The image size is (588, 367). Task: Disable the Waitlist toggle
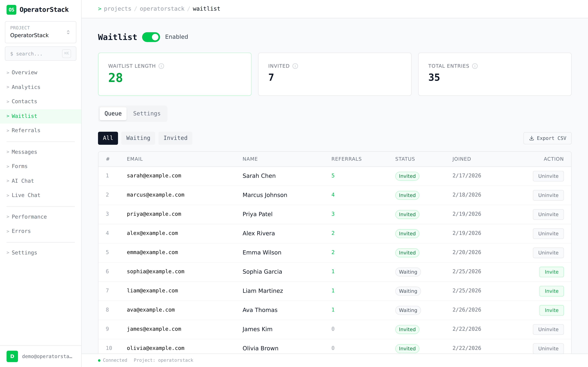coord(151,37)
